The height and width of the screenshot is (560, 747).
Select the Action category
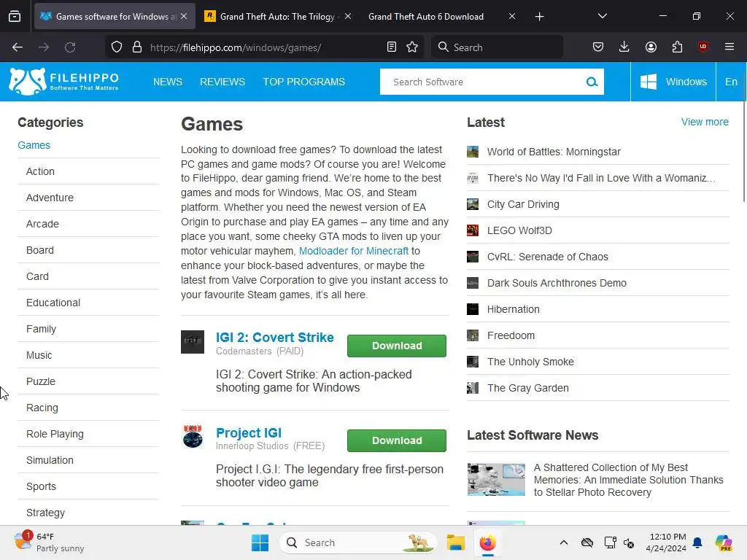coord(40,171)
